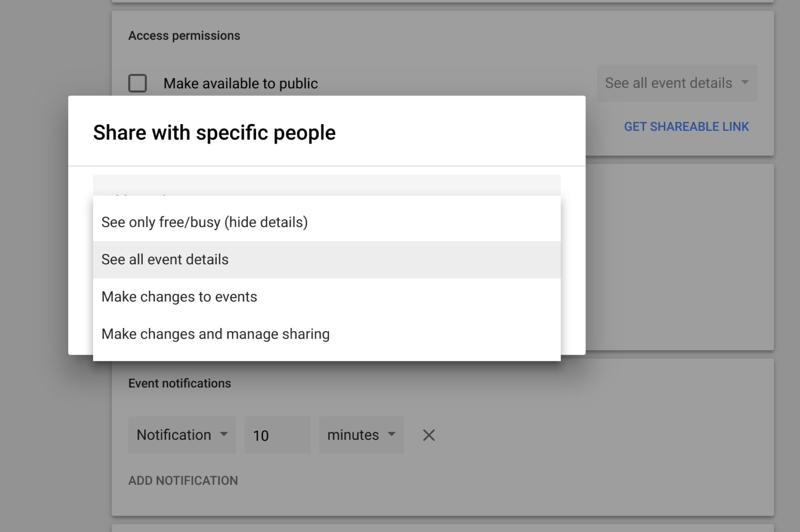Click the Share with specific people title
This screenshot has height=532, width=800.
214,133
